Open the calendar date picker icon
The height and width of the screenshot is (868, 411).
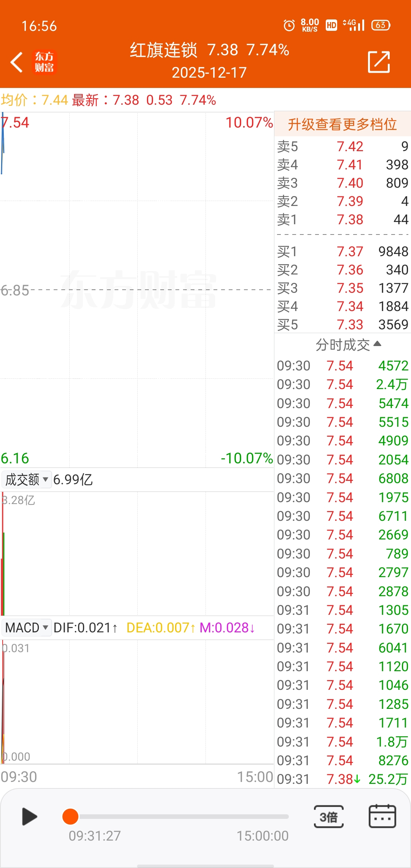pyautogui.click(x=382, y=816)
